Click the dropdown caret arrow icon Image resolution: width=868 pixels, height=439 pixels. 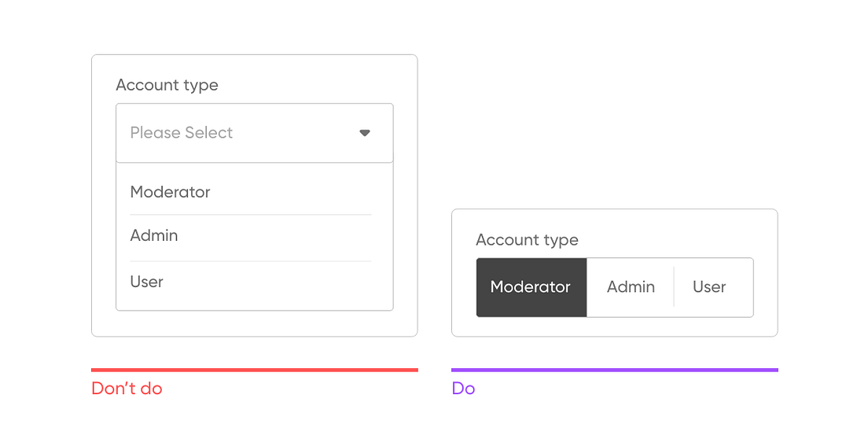(x=365, y=133)
